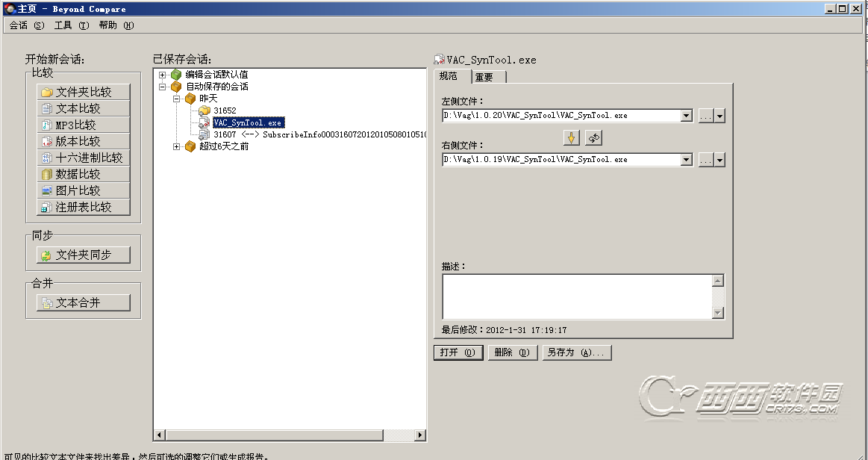868x460 pixels.
Task: Click the session tree scroll right arrow
Action: (x=420, y=435)
